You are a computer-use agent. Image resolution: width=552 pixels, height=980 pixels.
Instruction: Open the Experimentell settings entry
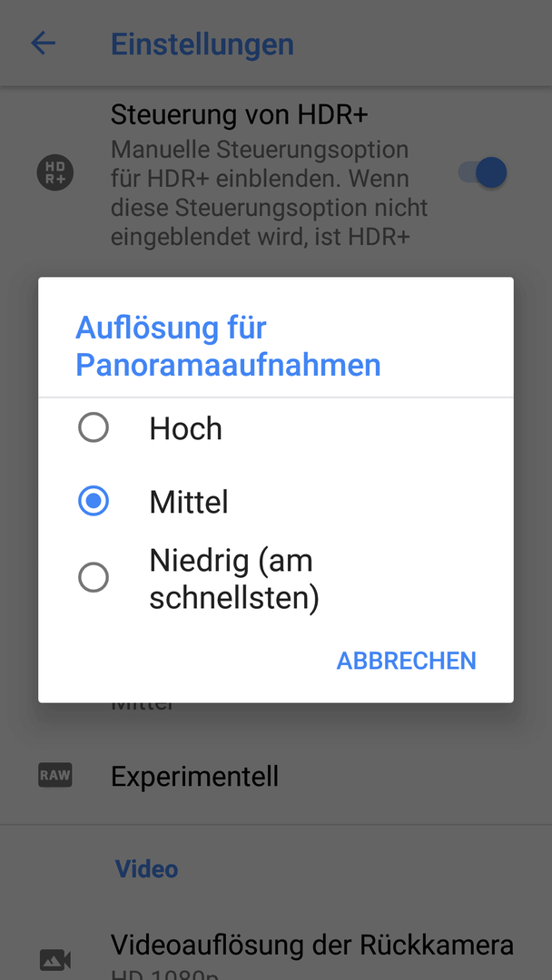click(x=276, y=776)
